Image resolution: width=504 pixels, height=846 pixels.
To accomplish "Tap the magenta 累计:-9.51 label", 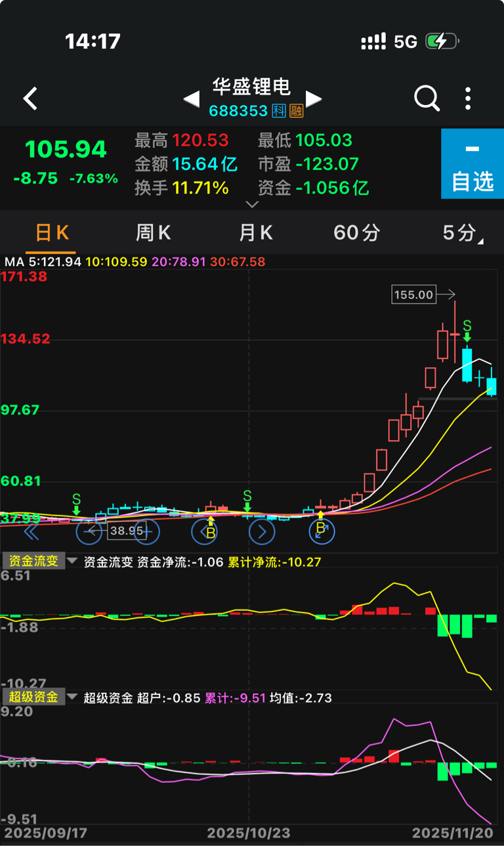I will [x=236, y=698].
